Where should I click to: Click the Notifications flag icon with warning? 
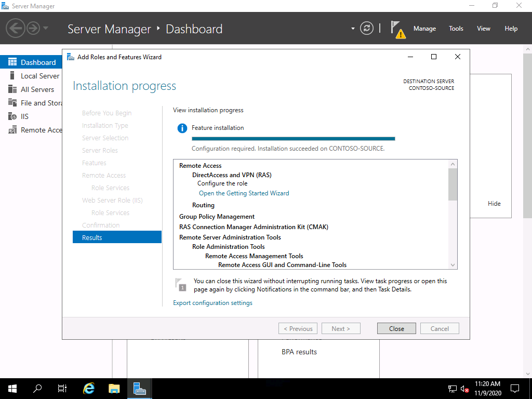point(397,29)
